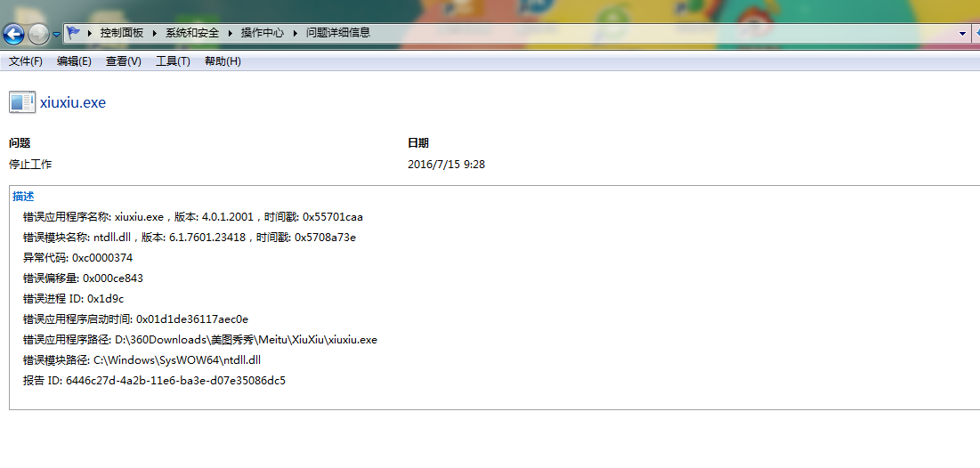Expand arrow before 控制面板 breadcrumb
The width and height of the screenshot is (980, 468).
(91, 33)
